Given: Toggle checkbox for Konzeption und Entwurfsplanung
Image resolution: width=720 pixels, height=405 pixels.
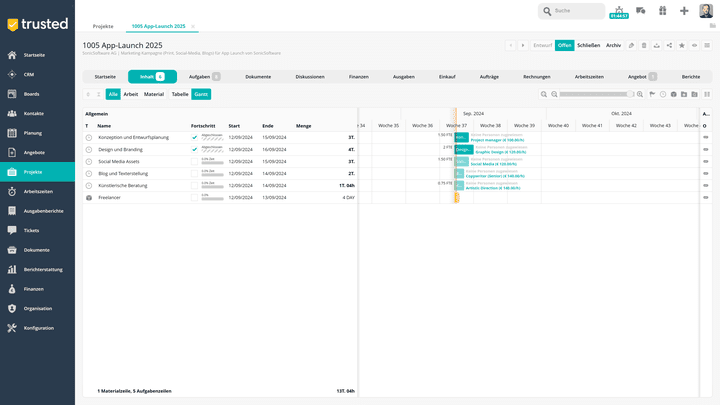Looking at the screenshot, I should click(194, 137).
